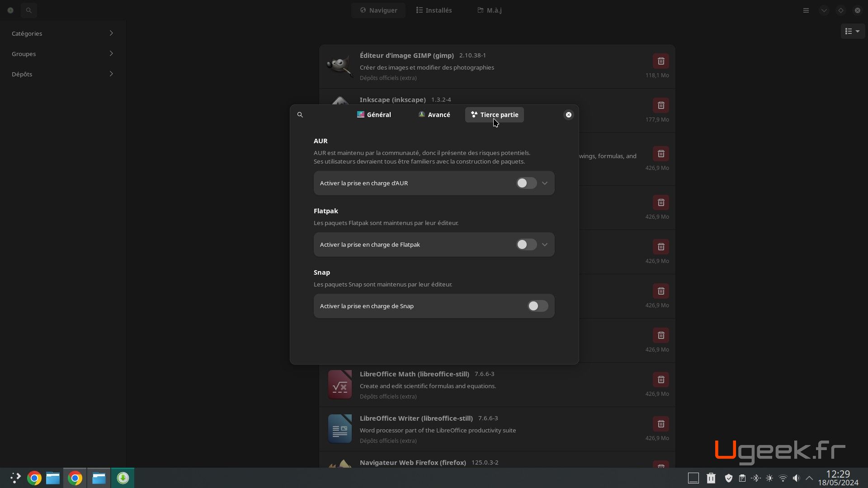Open the search icon inside the preferences dialog
The width and height of the screenshot is (868, 488).
[300, 115]
